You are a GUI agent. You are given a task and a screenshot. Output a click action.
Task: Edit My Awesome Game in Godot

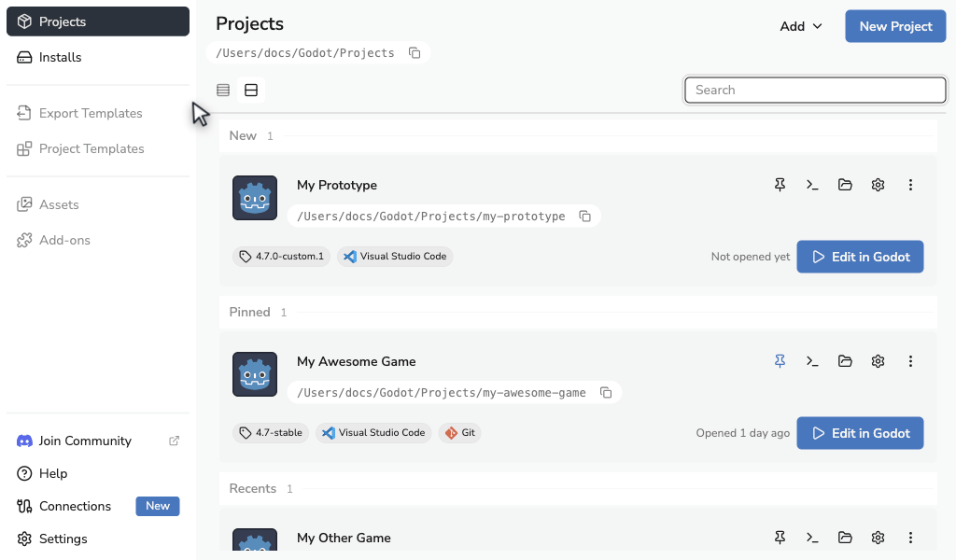(x=860, y=433)
